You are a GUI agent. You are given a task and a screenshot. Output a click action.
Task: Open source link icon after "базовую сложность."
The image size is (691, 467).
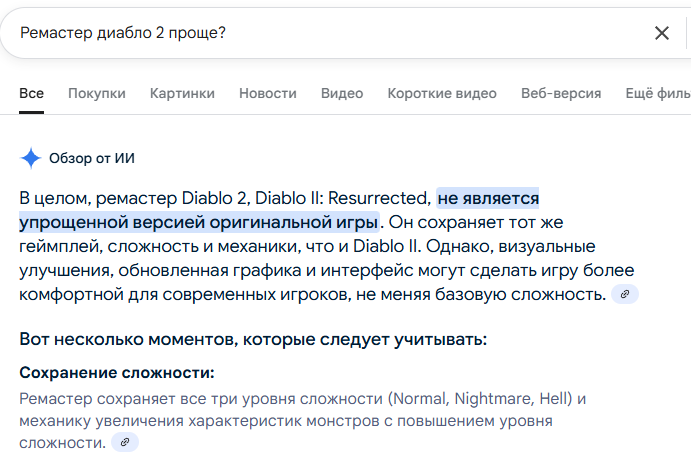coord(624,294)
